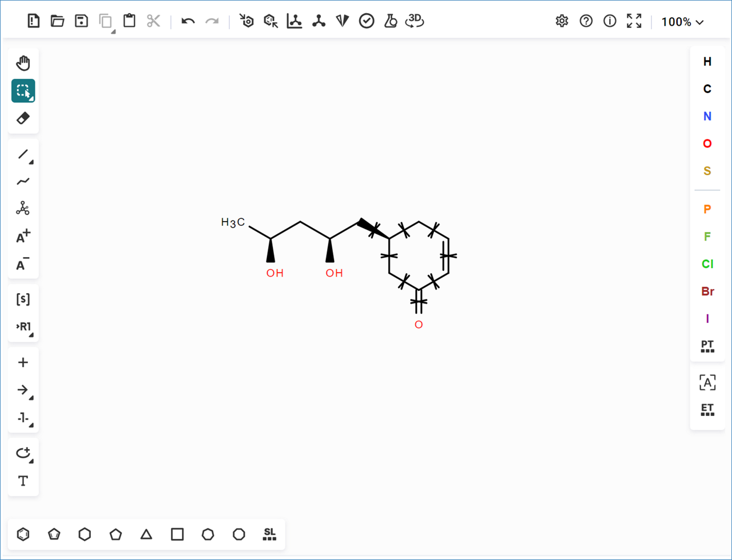Click the ketone O atom in molecule
Image resolution: width=732 pixels, height=560 pixels.
click(419, 325)
